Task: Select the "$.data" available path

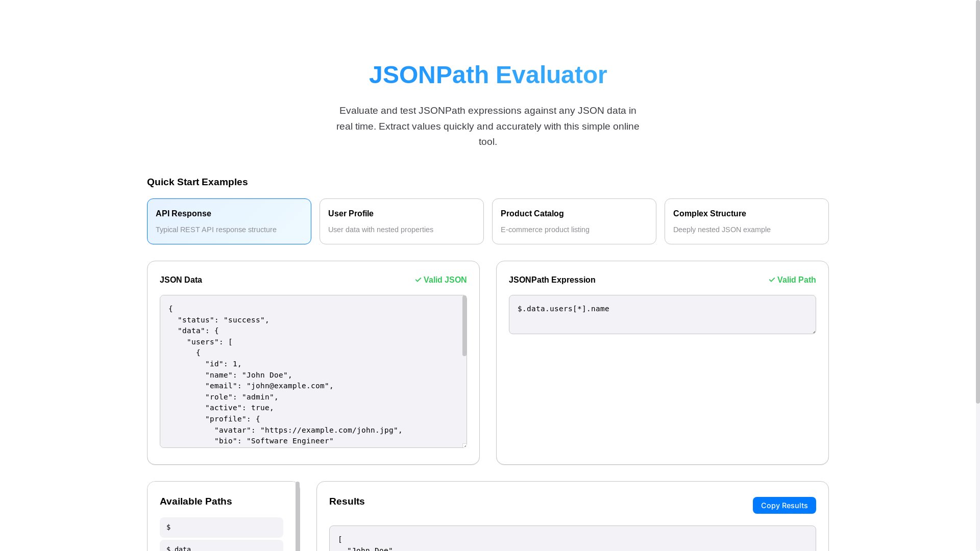Action: click(x=221, y=546)
